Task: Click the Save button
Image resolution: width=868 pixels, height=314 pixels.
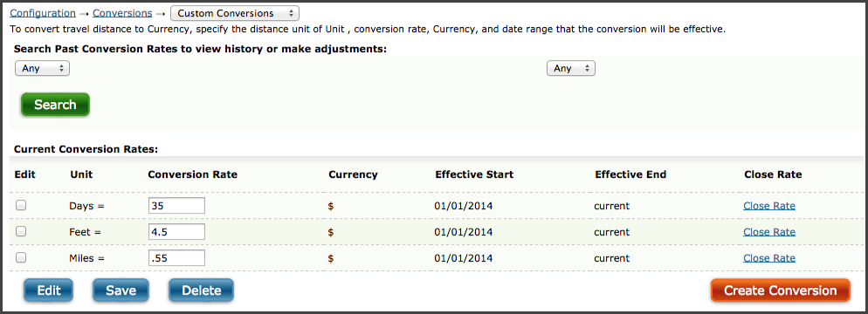Action: [121, 290]
